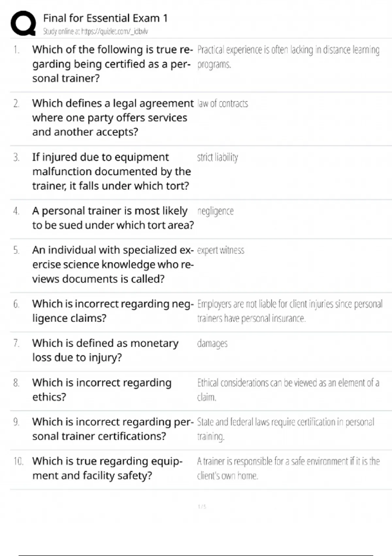Select question 3 about equipment malfunction tort
The width and height of the screenshot is (392, 556).
tap(111, 171)
